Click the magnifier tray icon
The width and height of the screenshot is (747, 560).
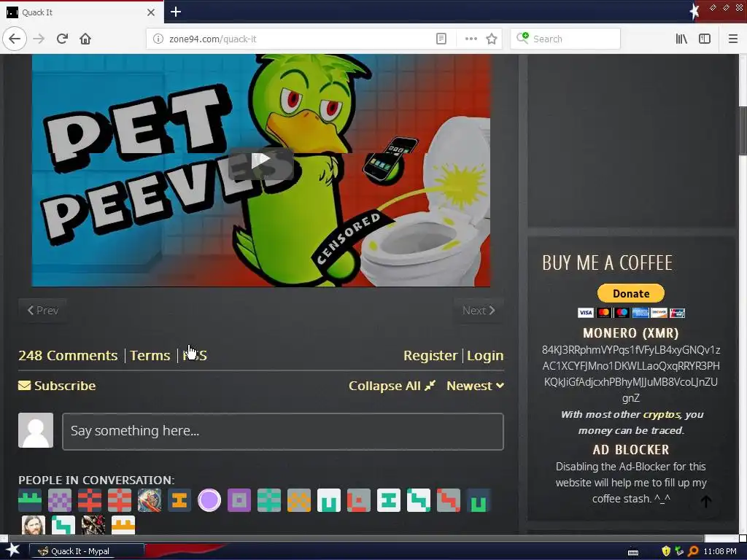(693, 551)
